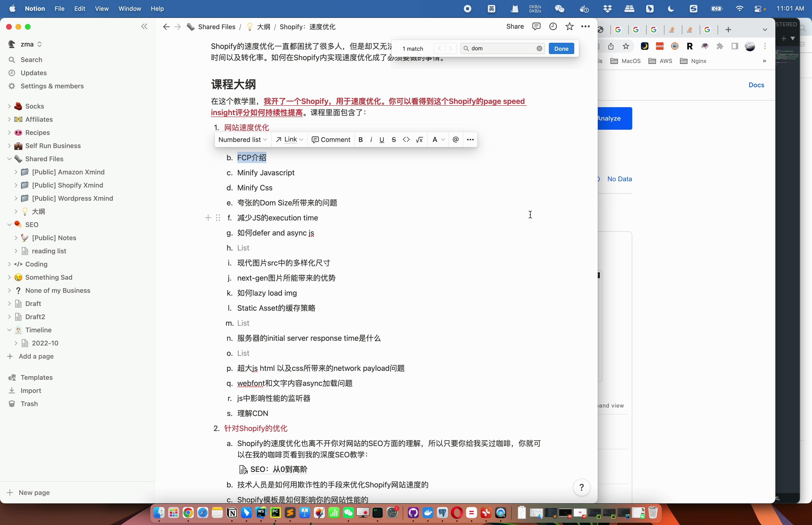Image resolution: width=812 pixels, height=525 pixels.
Task: Expand the Coding page tree
Action: coord(9,264)
